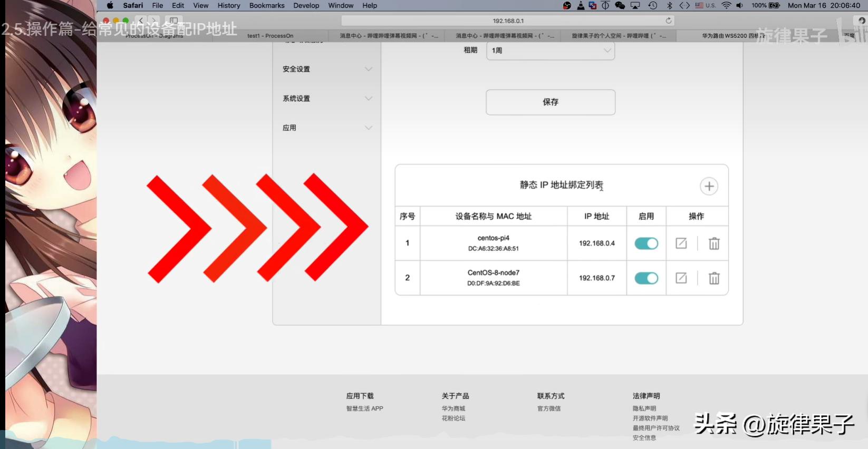Open the angle-brackets menu bar icon
This screenshot has width=868, height=449.
pyautogui.click(x=684, y=5)
